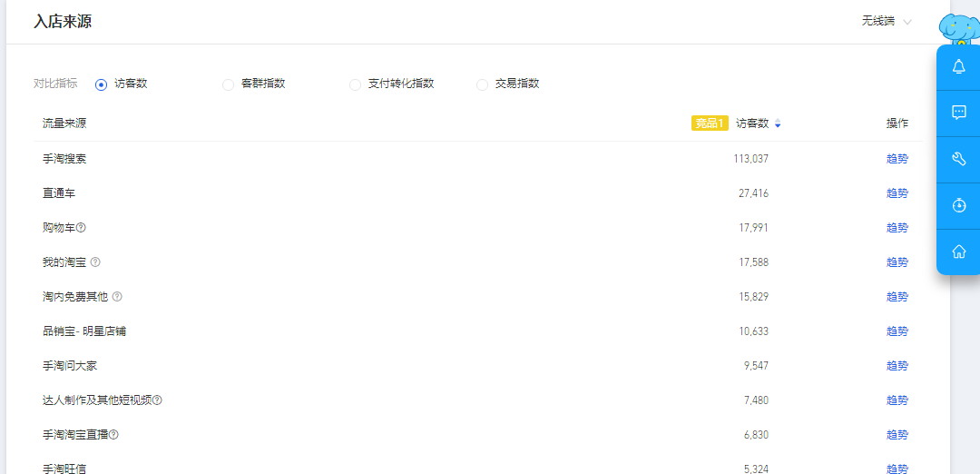
Task: View 趋势 for 达人制作及其他短视频
Action: coord(897,400)
